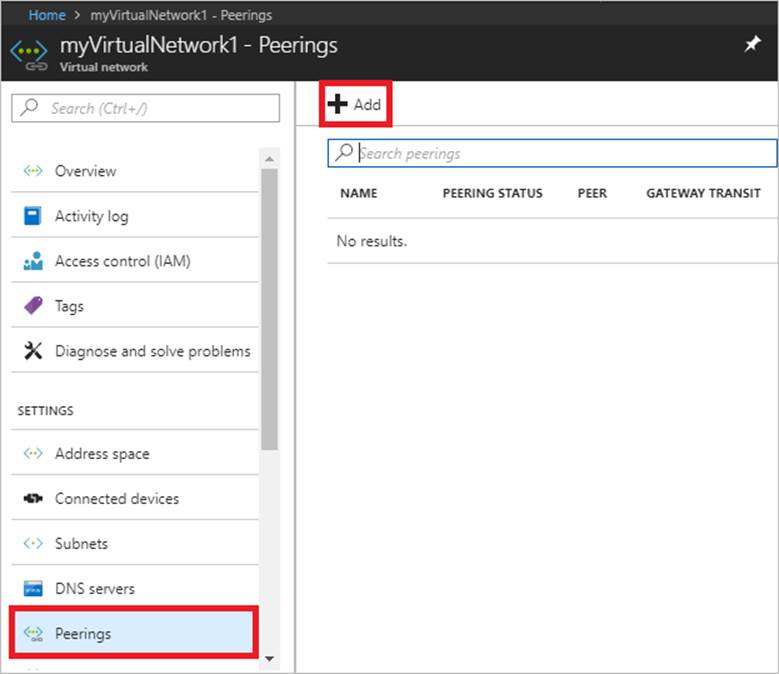Go to Home via breadcrumb link
The height and width of the screenshot is (674, 779).
(x=47, y=15)
